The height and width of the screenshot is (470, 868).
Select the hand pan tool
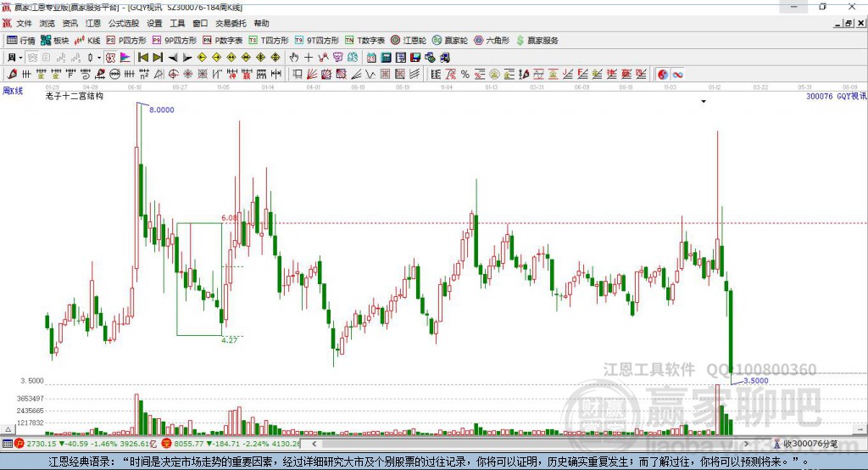pyautogui.click(x=294, y=58)
